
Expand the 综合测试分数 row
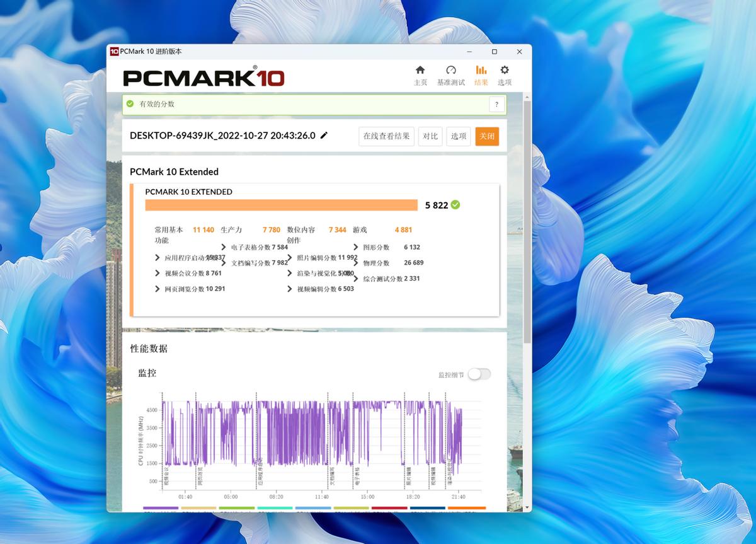point(356,279)
